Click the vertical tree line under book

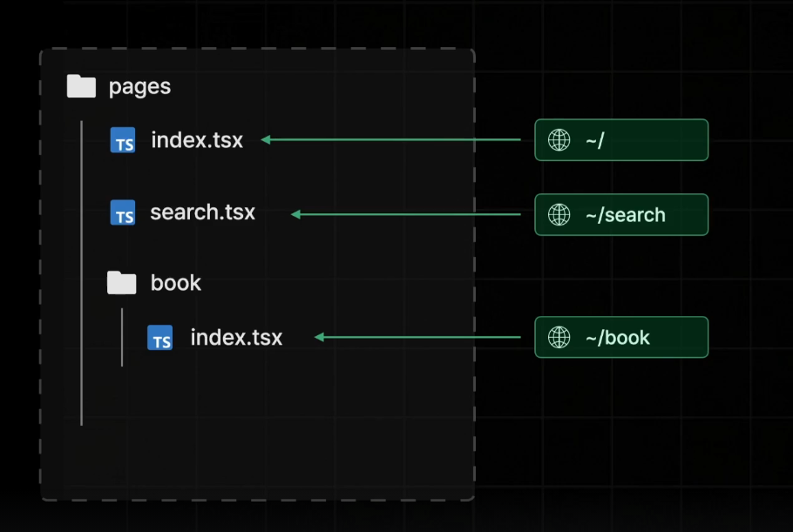122,337
